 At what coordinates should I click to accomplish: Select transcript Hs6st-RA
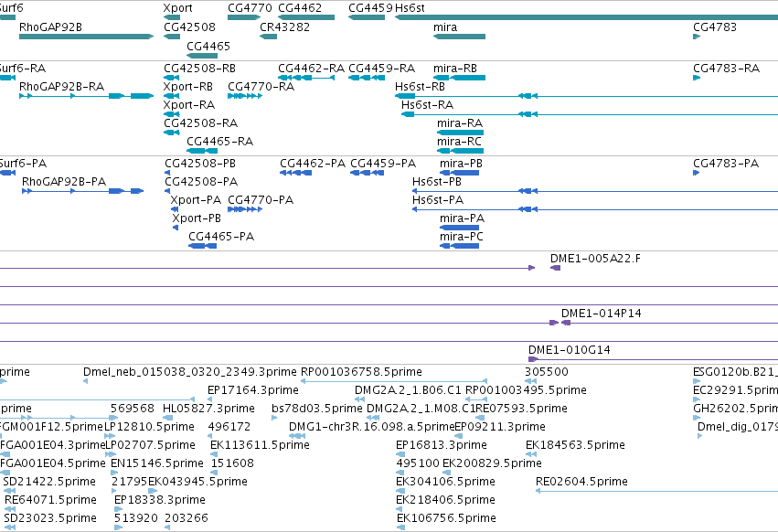coord(590,114)
